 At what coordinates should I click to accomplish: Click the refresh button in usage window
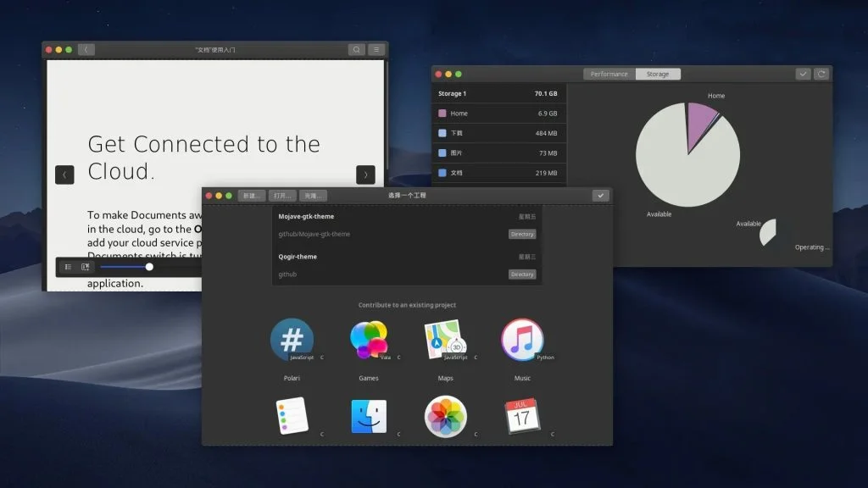821,75
